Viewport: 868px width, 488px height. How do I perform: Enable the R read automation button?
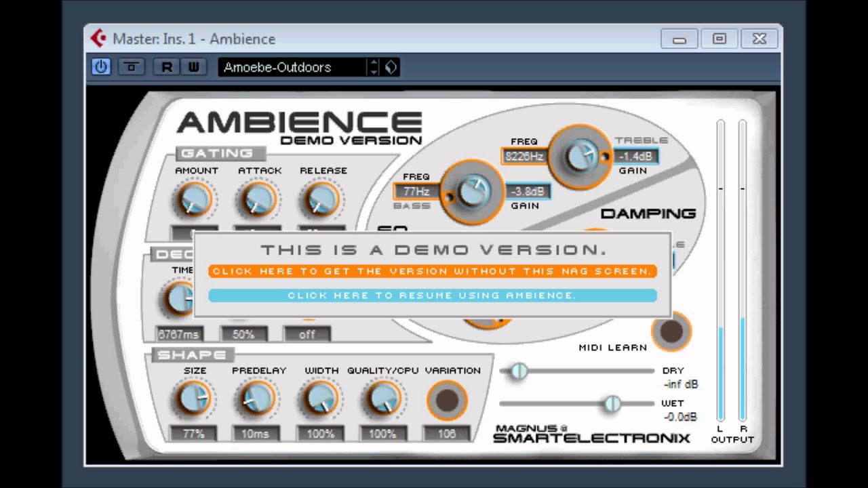[x=167, y=67]
